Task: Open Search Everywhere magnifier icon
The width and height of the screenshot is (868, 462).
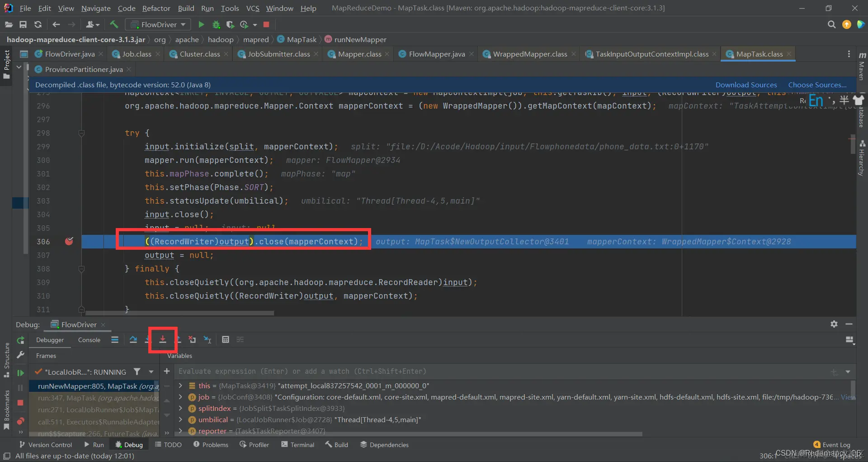Action: pos(831,24)
